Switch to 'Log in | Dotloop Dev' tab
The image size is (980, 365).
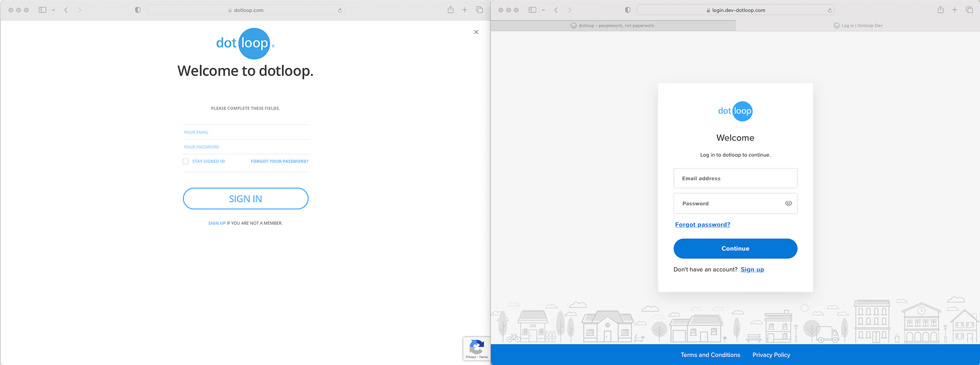[x=858, y=25]
